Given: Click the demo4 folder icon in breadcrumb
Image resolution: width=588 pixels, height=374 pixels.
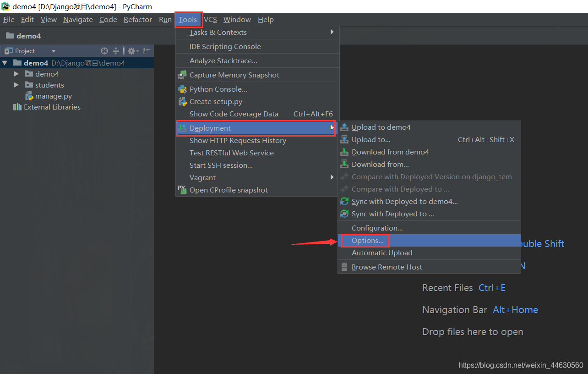Looking at the screenshot, I should coord(10,36).
